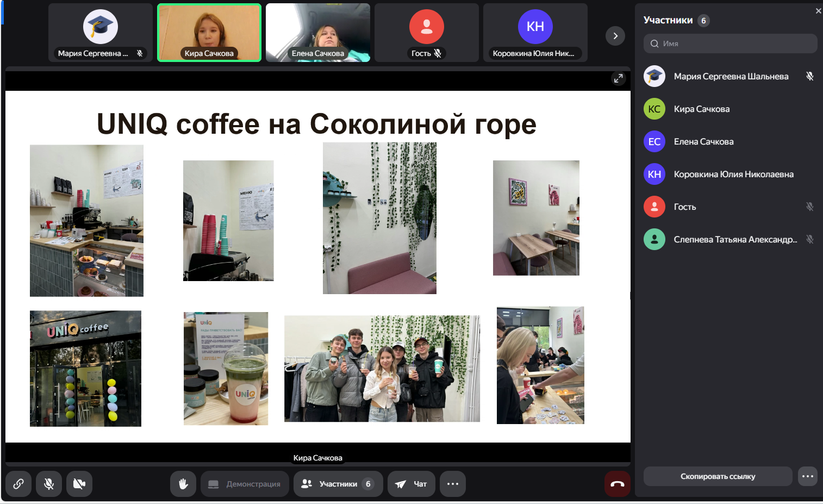This screenshot has height=504, width=823.
Task: Raise hand using the hand icon
Action: point(183,484)
